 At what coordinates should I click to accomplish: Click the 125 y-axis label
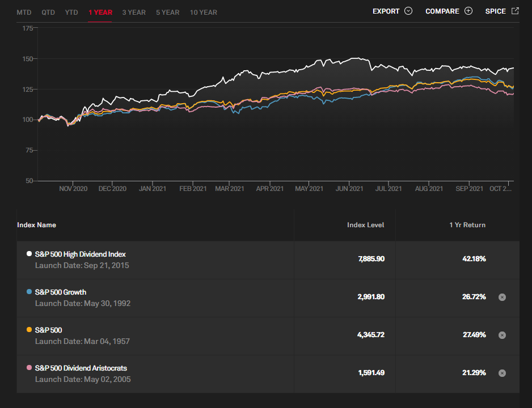coord(27,90)
